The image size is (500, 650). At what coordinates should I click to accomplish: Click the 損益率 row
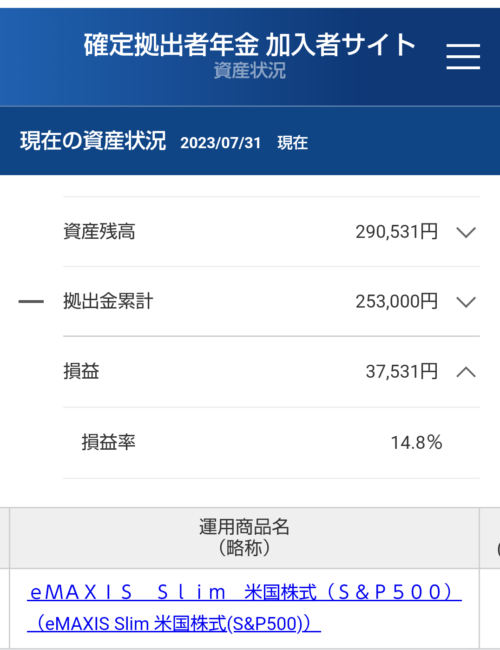[x=272, y=443]
